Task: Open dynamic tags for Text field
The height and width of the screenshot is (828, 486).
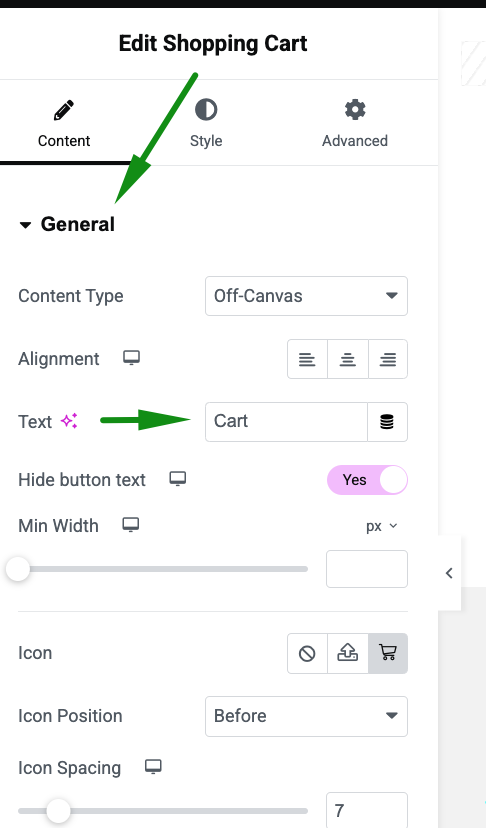Action: click(x=387, y=422)
